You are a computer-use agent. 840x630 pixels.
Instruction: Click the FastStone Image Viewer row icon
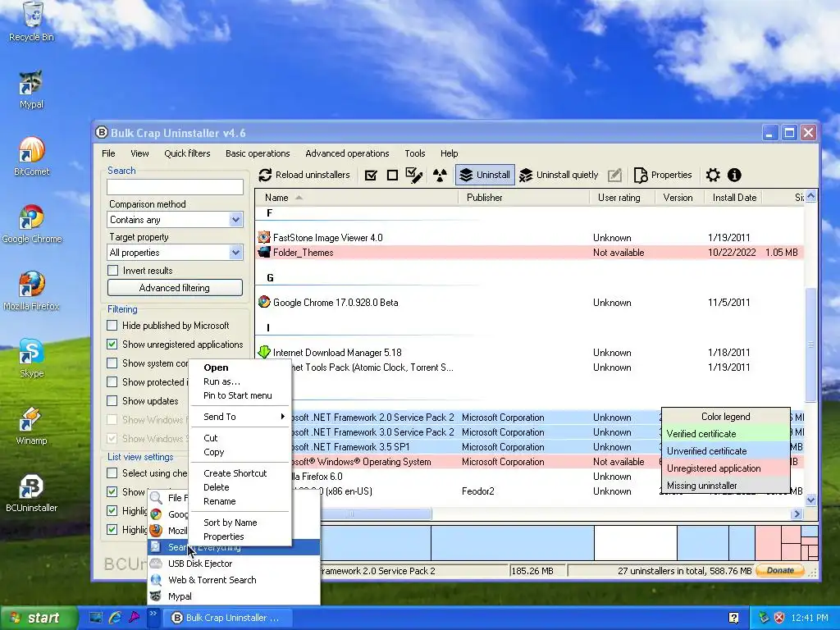click(263, 237)
